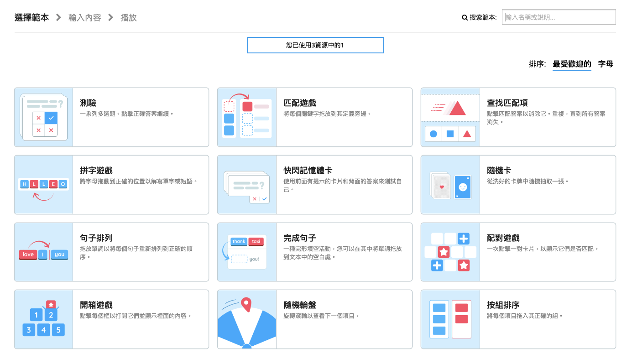Pick the 隨機輪盤 spinning wheel icon
This screenshot has height=364, width=632.
(x=247, y=319)
